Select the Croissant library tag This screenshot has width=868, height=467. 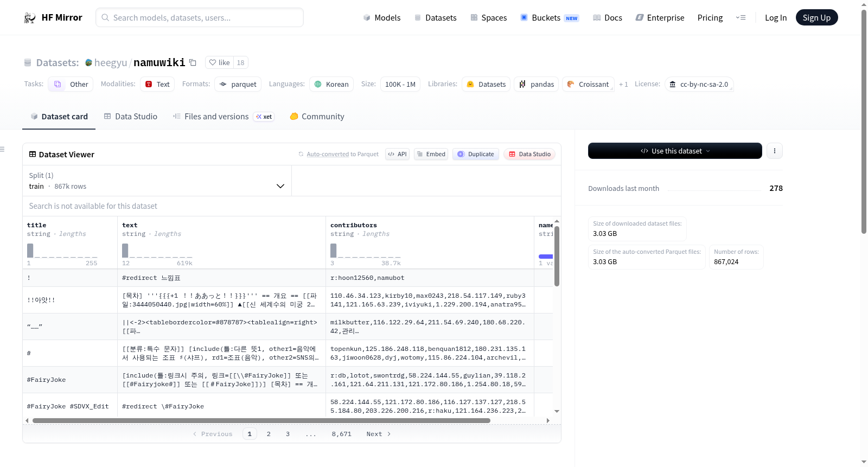tap(588, 84)
